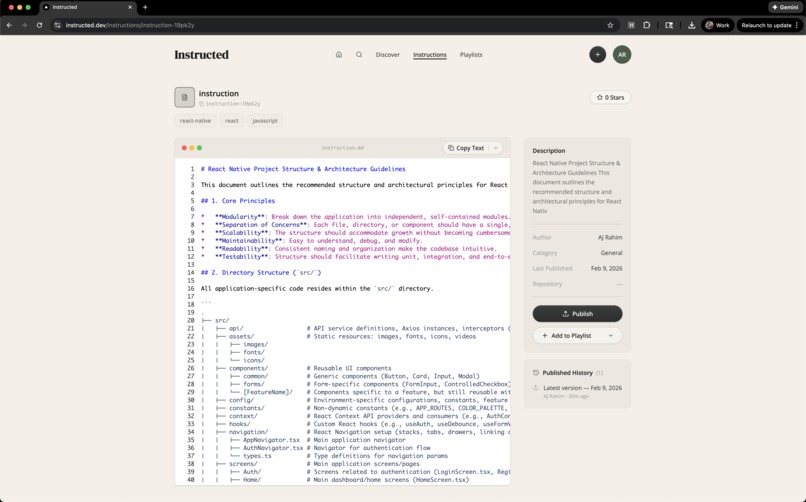The height and width of the screenshot is (502, 806).
Task: Click the '**Testability**' bullet line
Action: coord(355,257)
